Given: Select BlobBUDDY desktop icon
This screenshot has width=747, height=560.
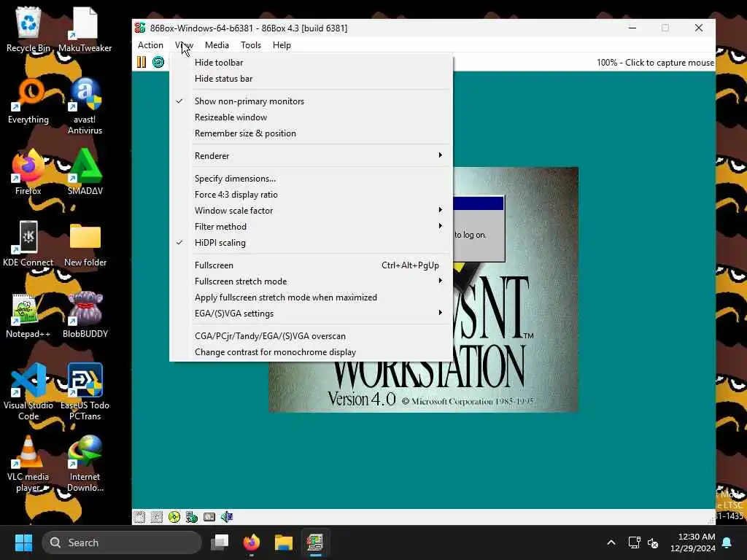Looking at the screenshot, I should click(85, 315).
